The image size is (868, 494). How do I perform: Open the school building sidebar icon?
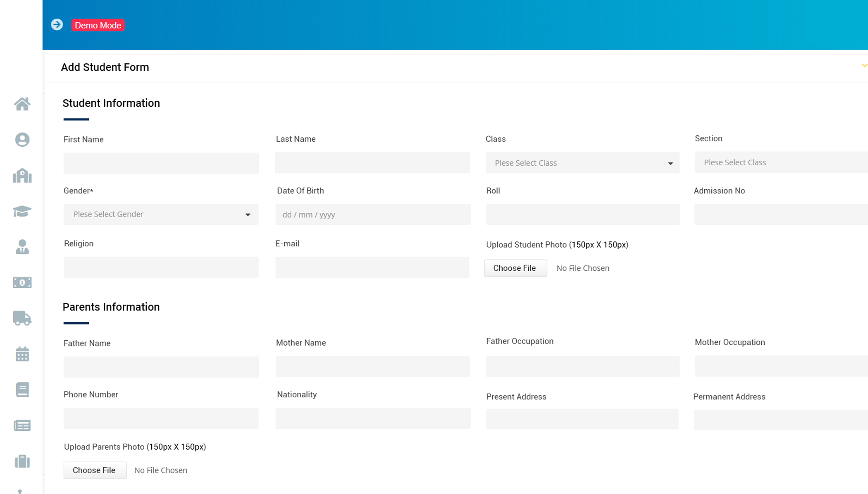[x=22, y=175]
